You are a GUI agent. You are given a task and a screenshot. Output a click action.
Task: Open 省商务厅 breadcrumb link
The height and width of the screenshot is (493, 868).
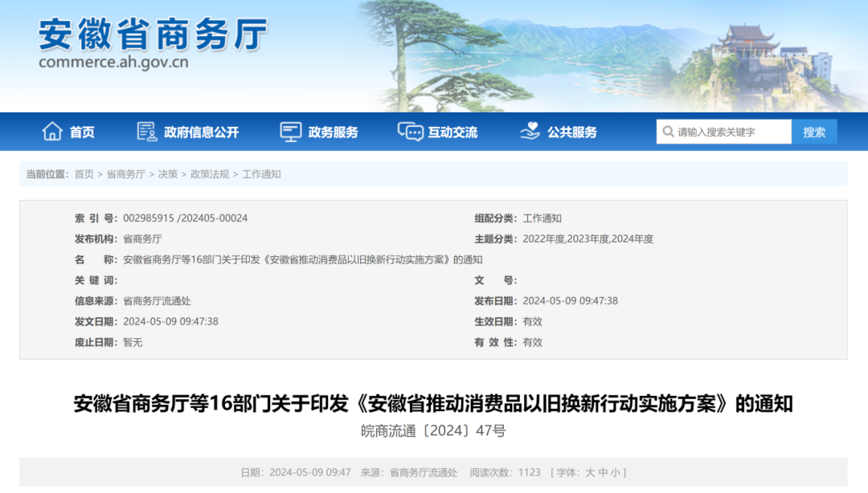pos(126,174)
